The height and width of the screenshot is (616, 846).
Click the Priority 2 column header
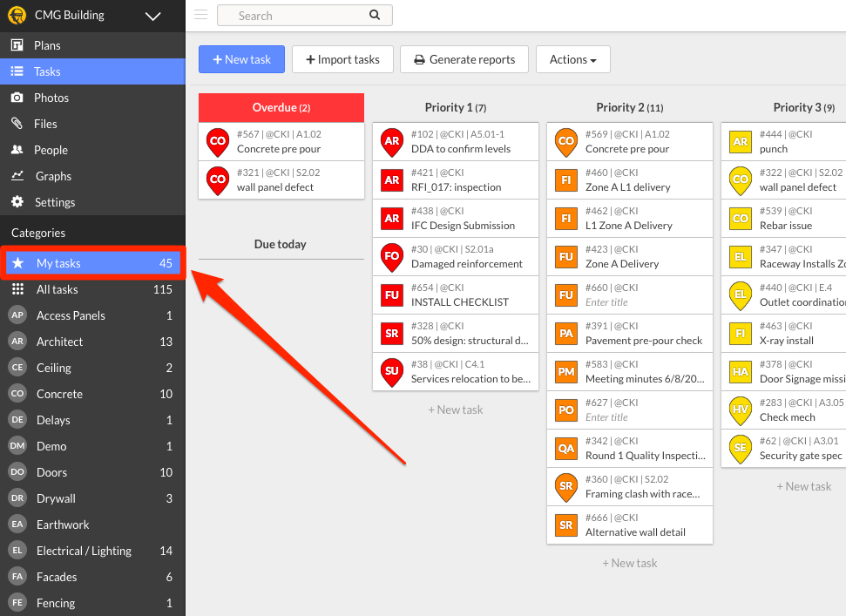630,107
